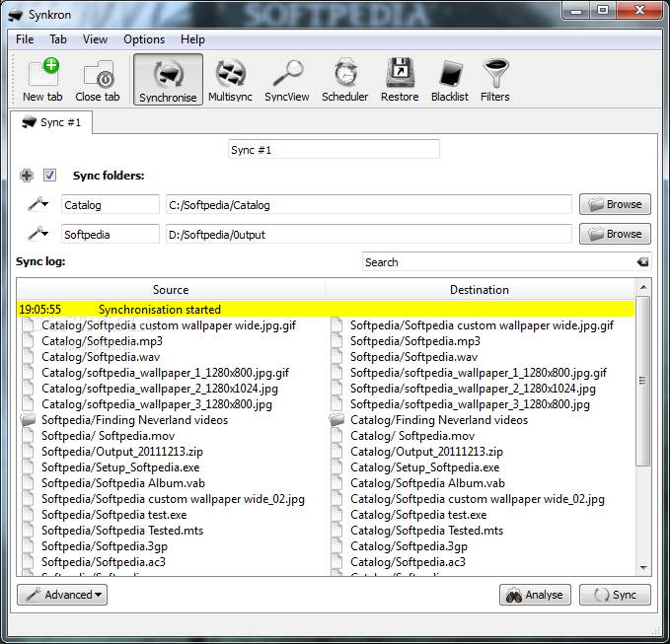Click the folder icon beside Softpedia/Finding Neverland videos
670x644 pixels.
[29, 420]
